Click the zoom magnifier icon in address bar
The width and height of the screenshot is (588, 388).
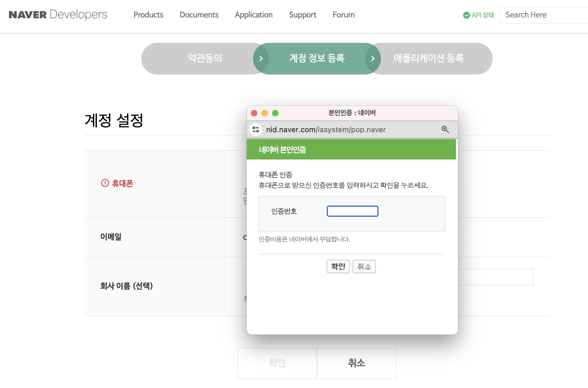(x=445, y=129)
